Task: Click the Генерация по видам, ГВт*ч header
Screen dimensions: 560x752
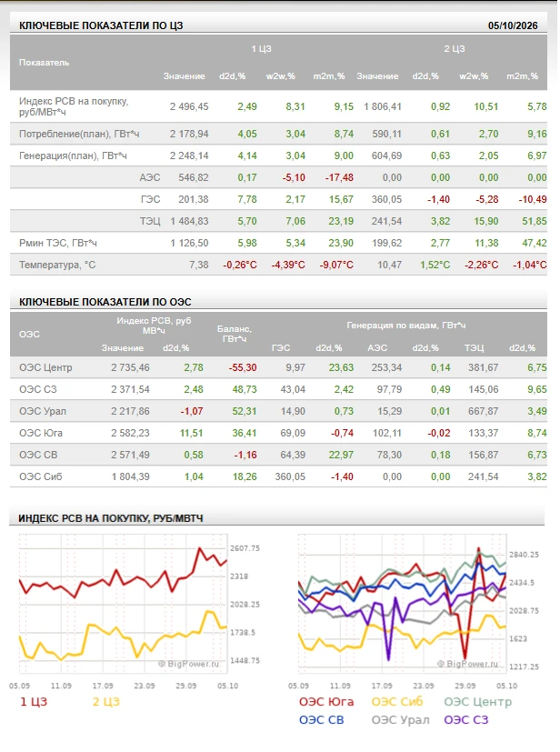Action: (x=406, y=326)
